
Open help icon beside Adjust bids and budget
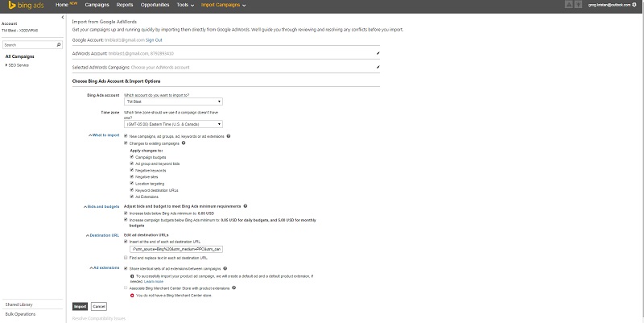click(x=246, y=206)
